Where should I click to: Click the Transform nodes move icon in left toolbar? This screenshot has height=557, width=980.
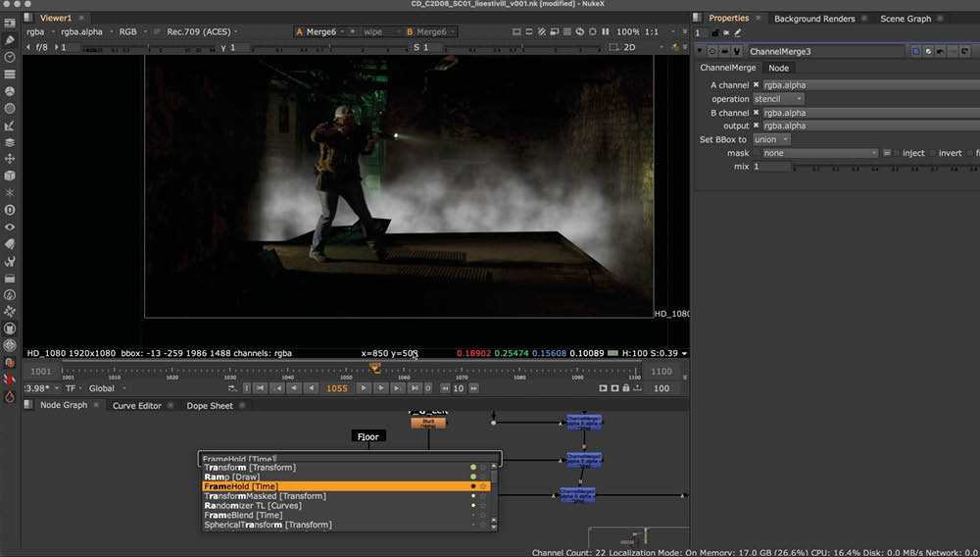[x=10, y=159]
